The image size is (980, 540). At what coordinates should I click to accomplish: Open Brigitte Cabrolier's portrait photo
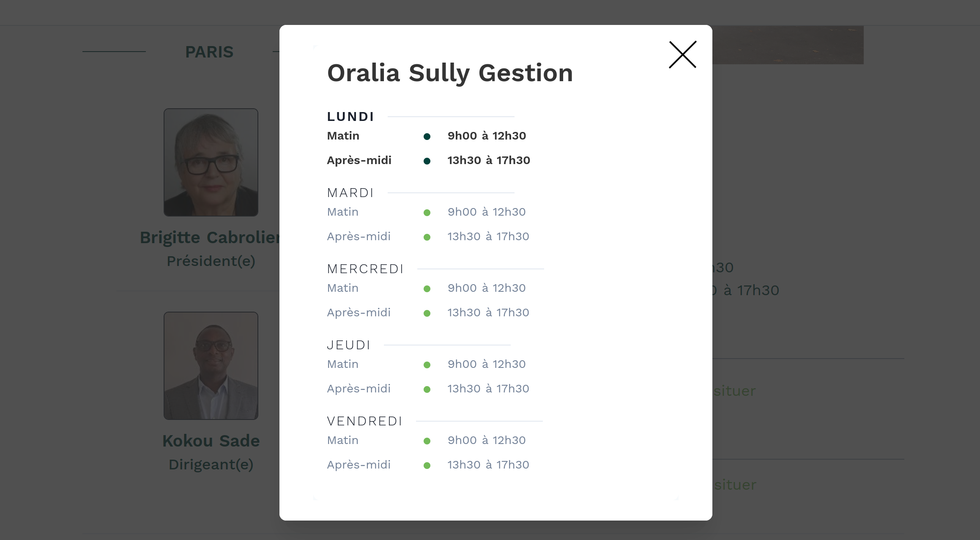[x=211, y=162]
